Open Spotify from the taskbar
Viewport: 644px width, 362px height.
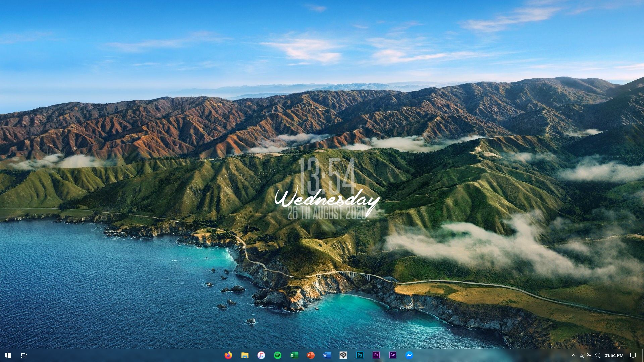[277, 355]
